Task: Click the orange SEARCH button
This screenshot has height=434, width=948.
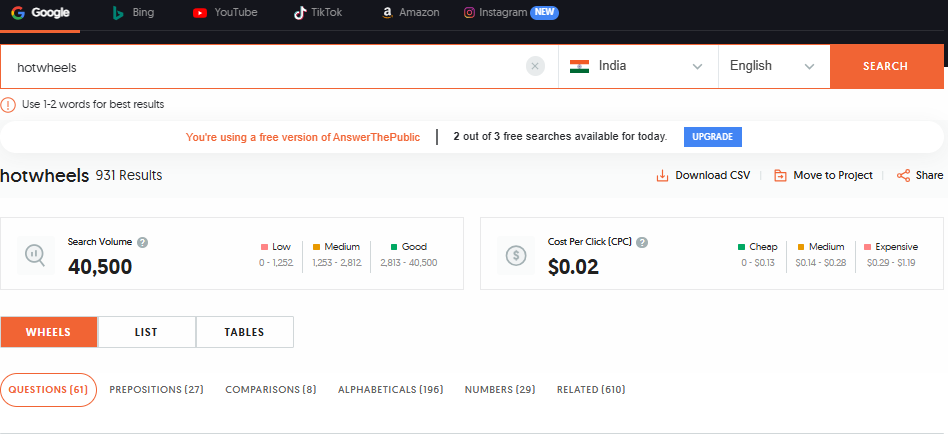Action: [x=885, y=66]
